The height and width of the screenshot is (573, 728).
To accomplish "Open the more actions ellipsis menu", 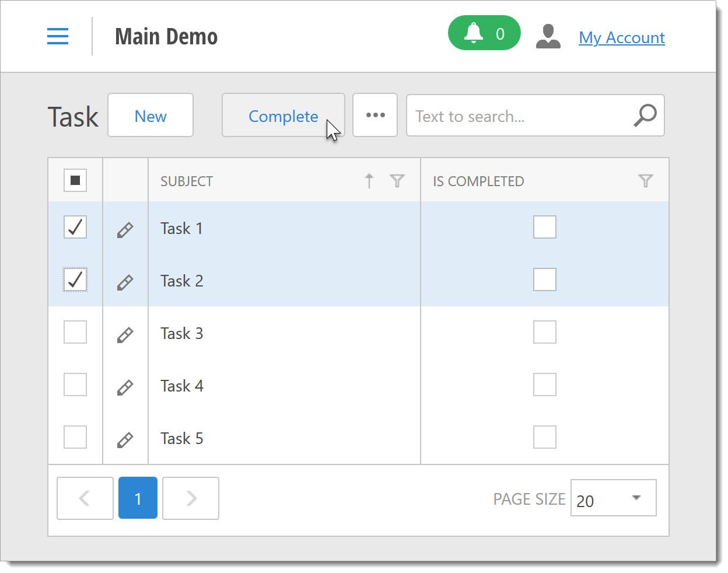I will (x=375, y=115).
